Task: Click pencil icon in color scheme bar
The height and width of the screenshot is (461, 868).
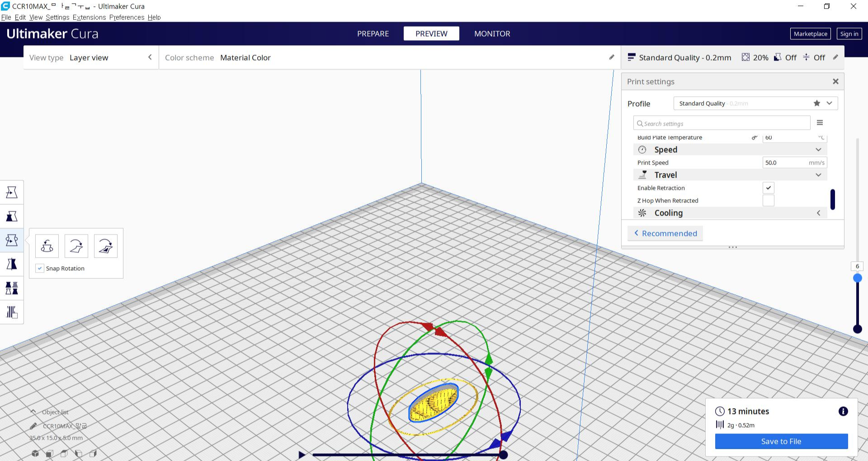Action: tap(612, 57)
